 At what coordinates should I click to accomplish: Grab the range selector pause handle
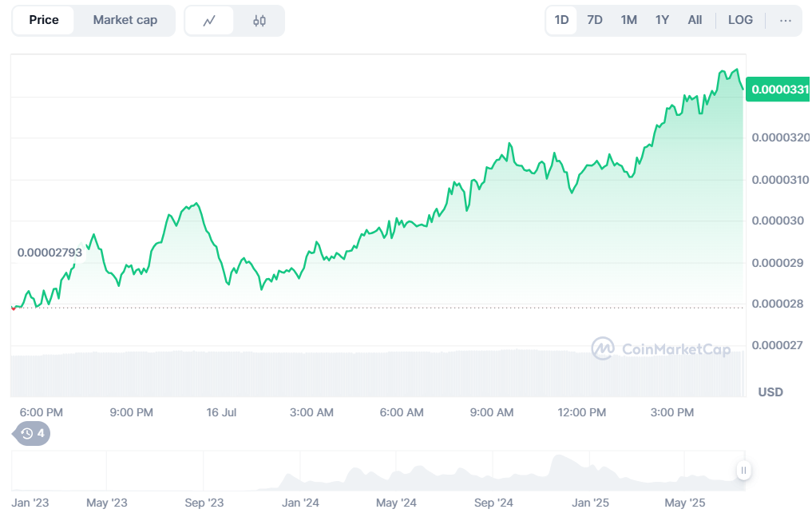coord(743,471)
